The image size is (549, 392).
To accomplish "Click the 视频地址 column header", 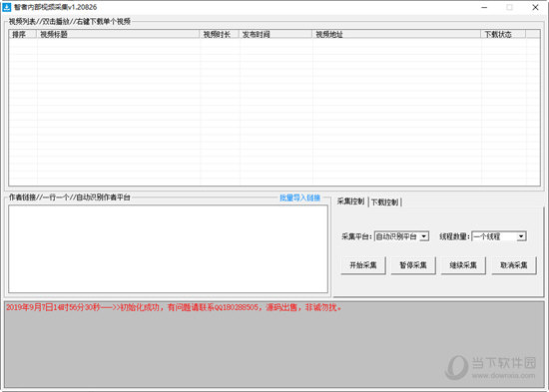I will (396, 34).
